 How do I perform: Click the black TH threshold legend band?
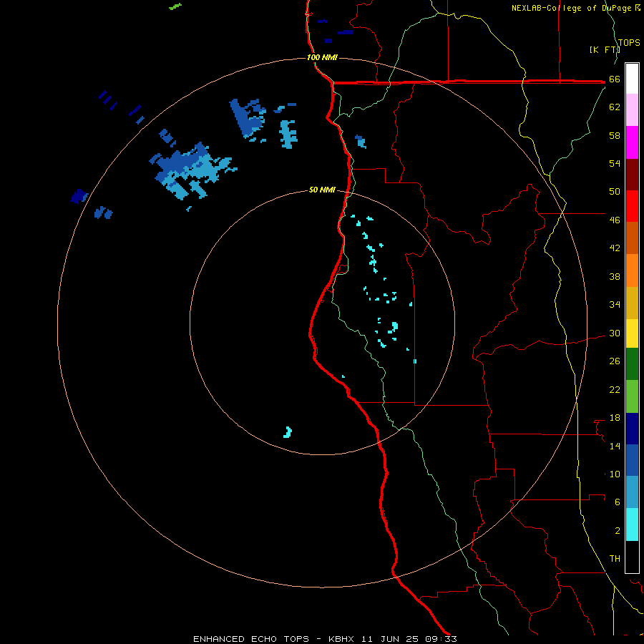tap(632, 557)
